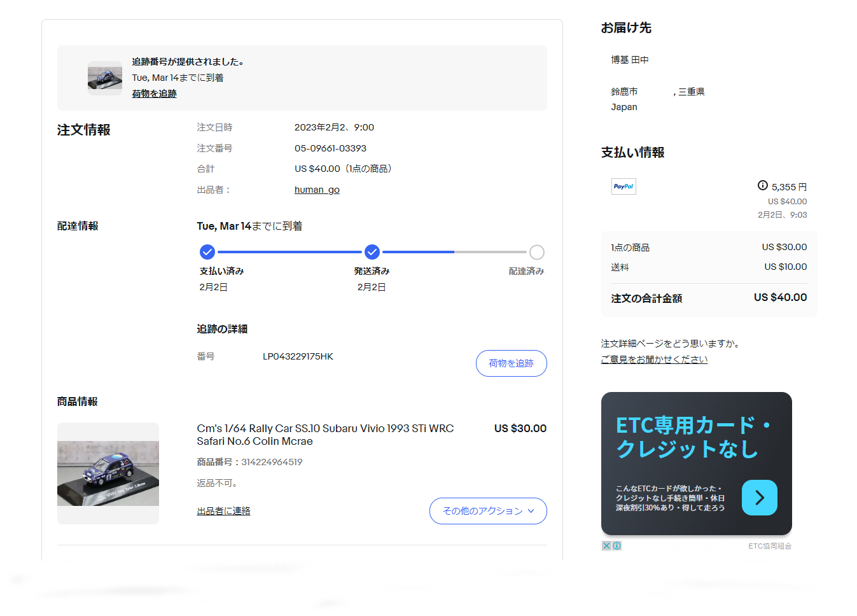
Task: Open the その他のアクション dropdown
Action: pyautogui.click(x=488, y=511)
